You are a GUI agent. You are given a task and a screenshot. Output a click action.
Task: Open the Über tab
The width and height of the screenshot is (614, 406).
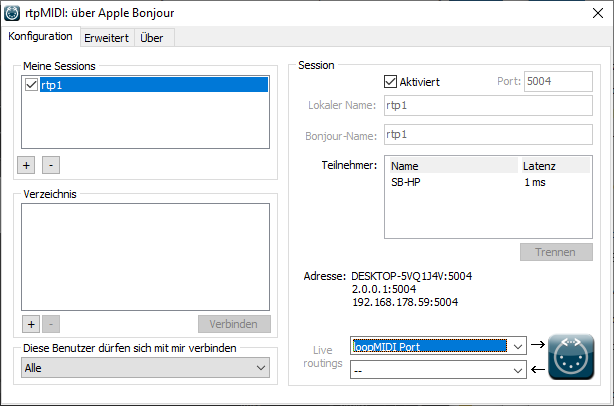click(152, 37)
